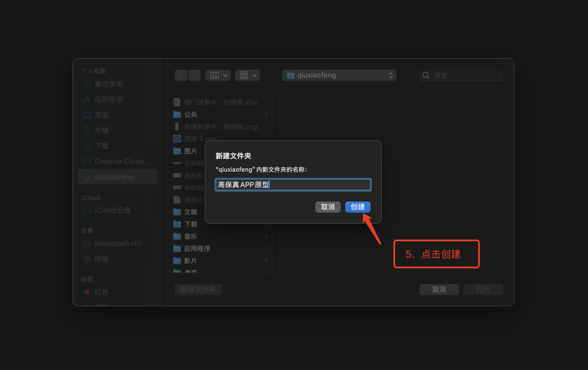Expand the 影片 folder chevron
The width and height of the screenshot is (588, 370).
pos(266,261)
